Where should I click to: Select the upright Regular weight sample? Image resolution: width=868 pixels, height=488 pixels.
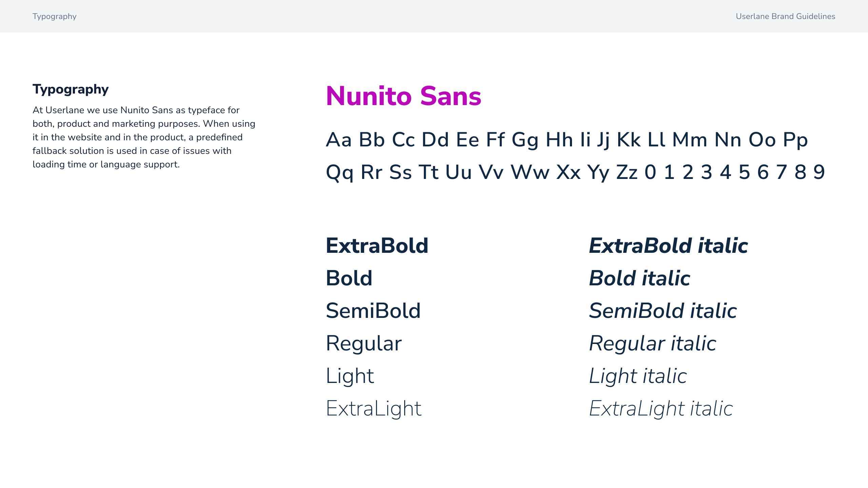[364, 343]
